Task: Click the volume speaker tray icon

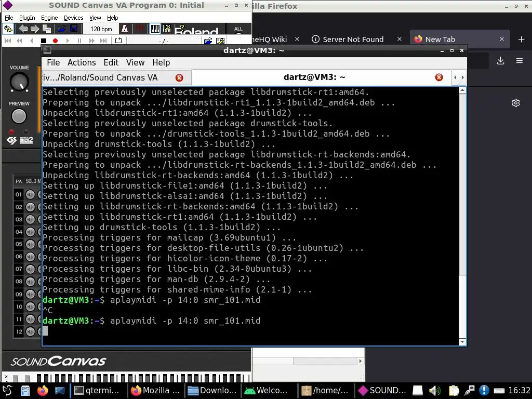Action: pyautogui.click(x=434, y=391)
